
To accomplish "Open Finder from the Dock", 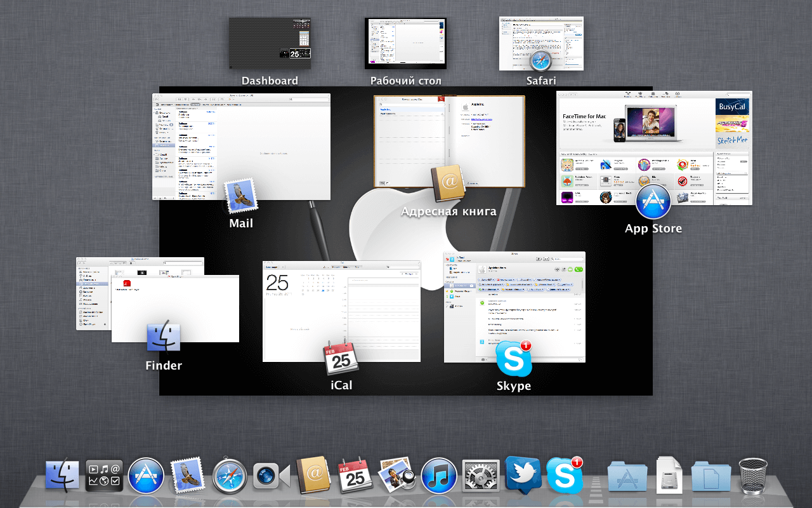I will [62, 476].
